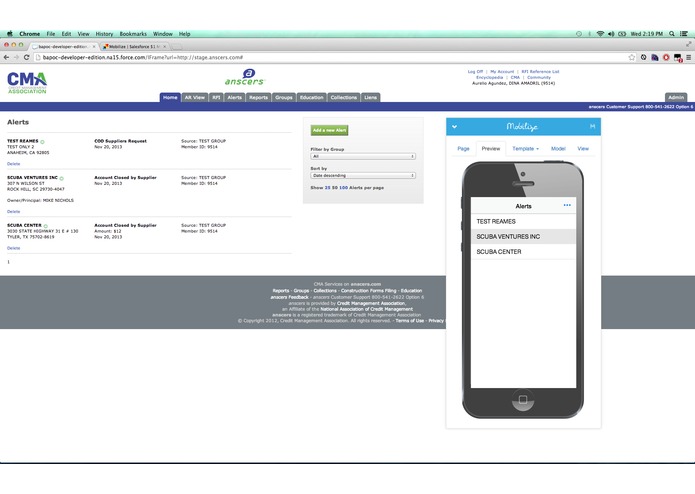The height and width of the screenshot is (494, 695).
Task: Delete the SCUBA VENTURES INC alert
Action: point(13,212)
